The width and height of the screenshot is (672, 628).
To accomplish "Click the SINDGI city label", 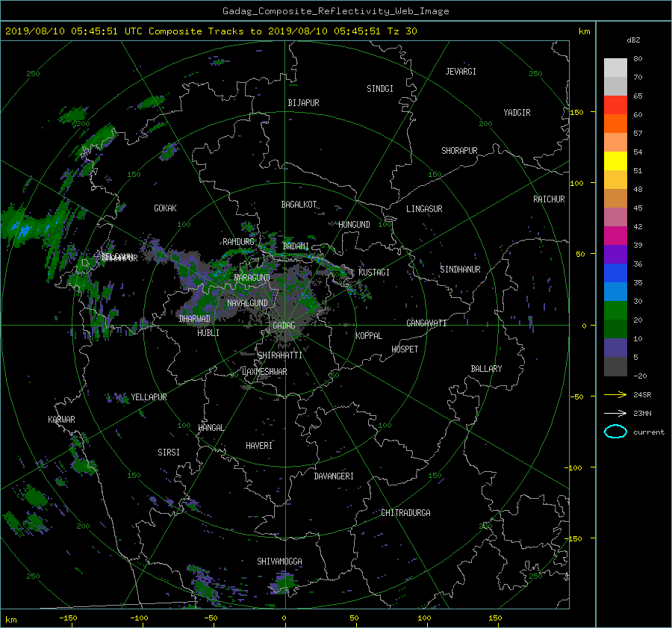I will click(x=380, y=89).
